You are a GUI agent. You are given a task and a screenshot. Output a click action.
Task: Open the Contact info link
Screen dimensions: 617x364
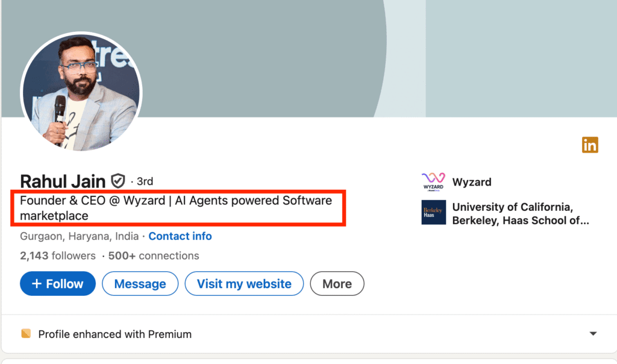(x=180, y=236)
